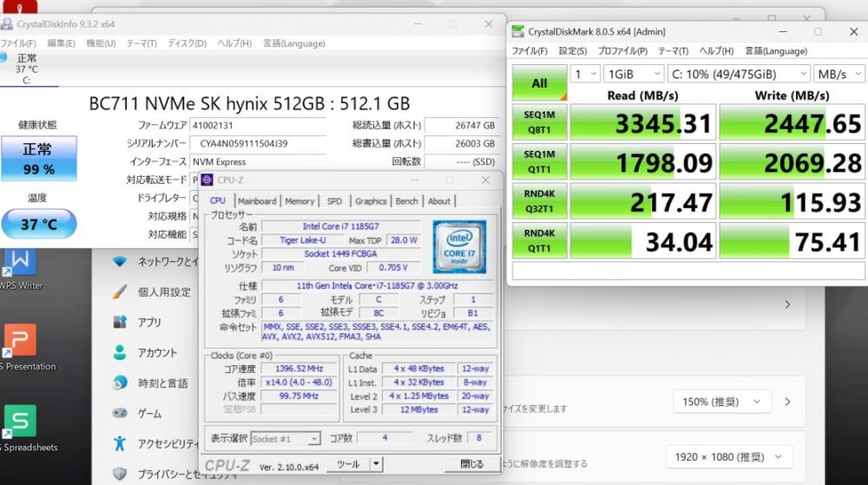
Task: Select the アクセシビリティ figure icon
Action: 120,443
